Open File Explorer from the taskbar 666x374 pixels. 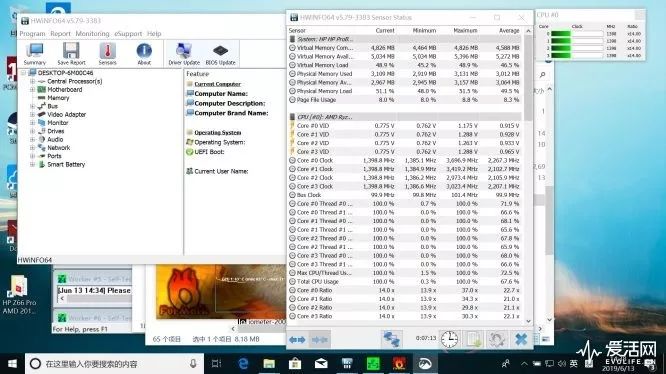pos(269,363)
